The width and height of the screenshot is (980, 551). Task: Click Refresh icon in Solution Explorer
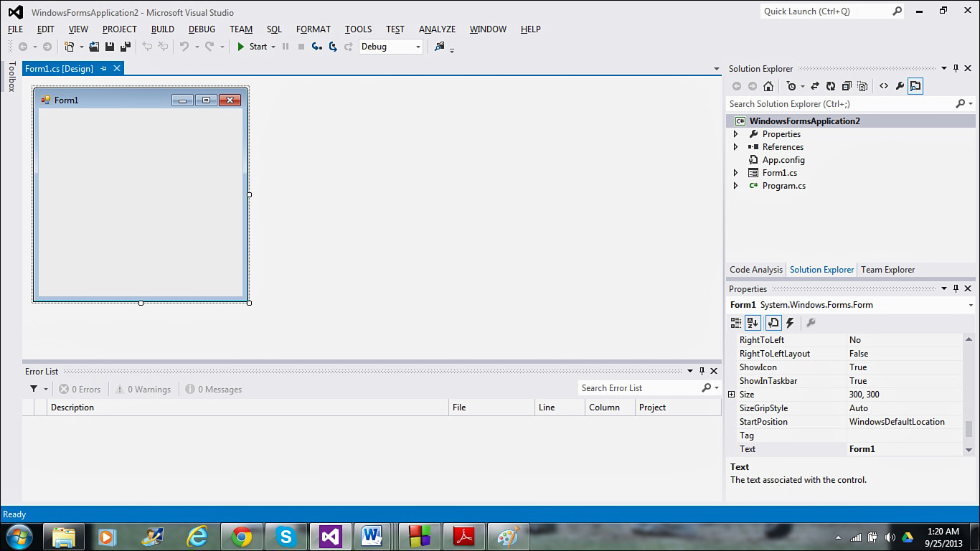pyautogui.click(x=831, y=86)
